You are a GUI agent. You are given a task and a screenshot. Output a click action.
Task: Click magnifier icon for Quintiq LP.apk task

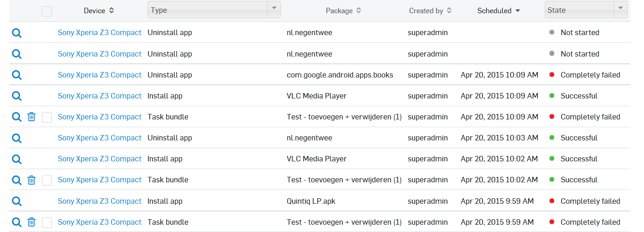coord(17,201)
